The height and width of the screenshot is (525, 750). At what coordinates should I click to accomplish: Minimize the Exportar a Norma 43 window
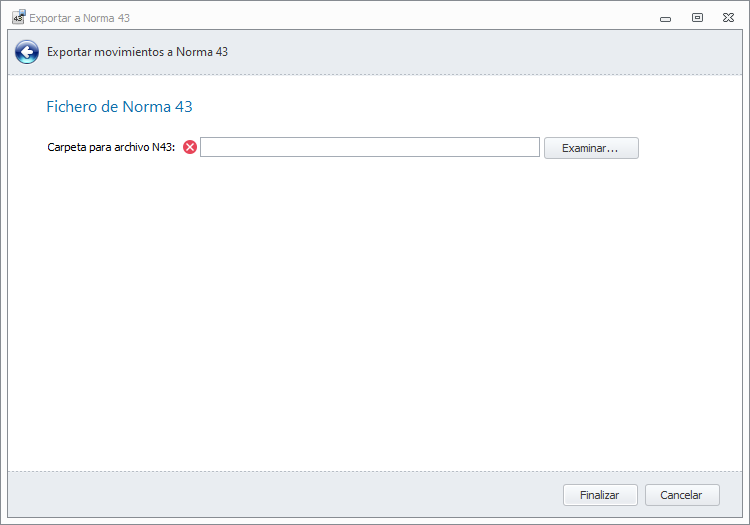coord(666,18)
